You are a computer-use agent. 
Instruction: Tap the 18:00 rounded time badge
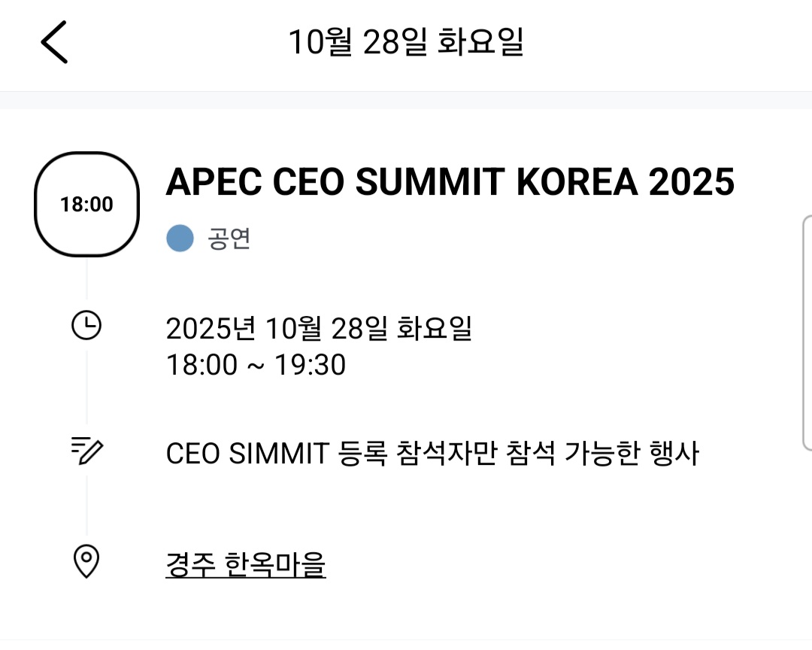coord(86,204)
